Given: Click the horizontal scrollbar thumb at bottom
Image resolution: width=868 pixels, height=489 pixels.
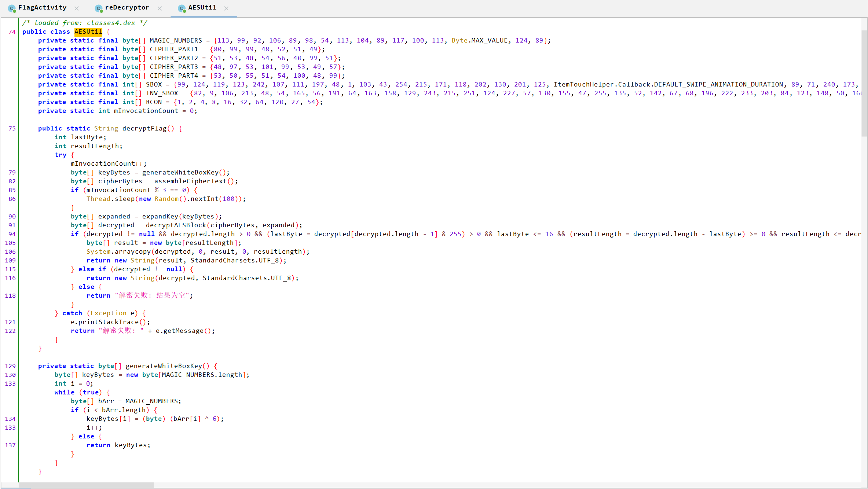Looking at the screenshot, I should pos(86,485).
